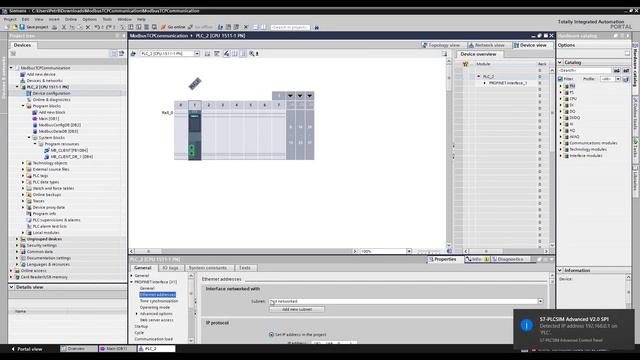Click the Undo arrow in the main toolbar
The height and width of the screenshot is (360, 640).
tap(97, 27)
